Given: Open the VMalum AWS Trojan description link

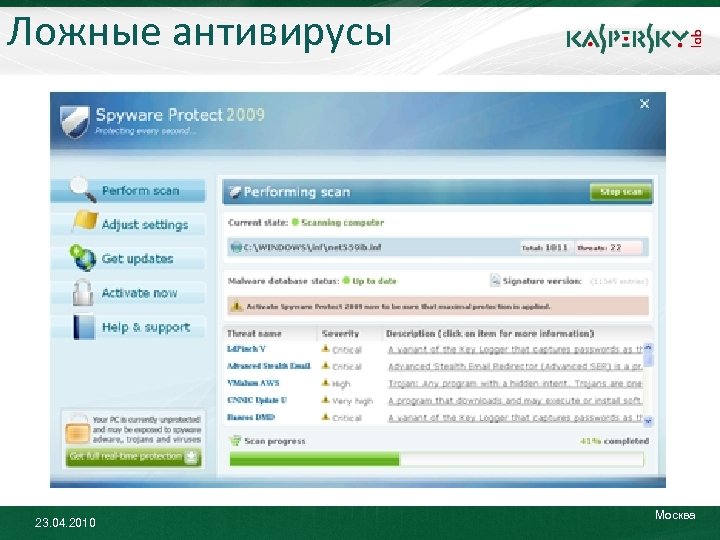Looking at the screenshot, I should tap(515, 384).
